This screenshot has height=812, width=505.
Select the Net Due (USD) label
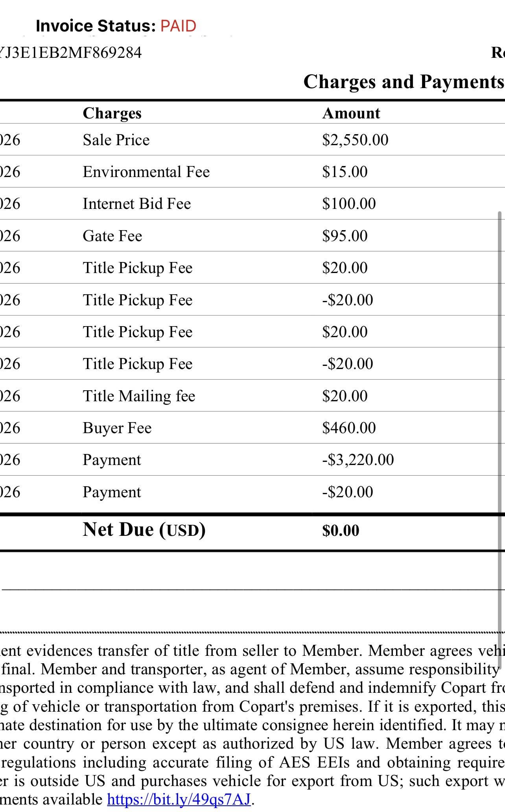pyautogui.click(x=144, y=530)
